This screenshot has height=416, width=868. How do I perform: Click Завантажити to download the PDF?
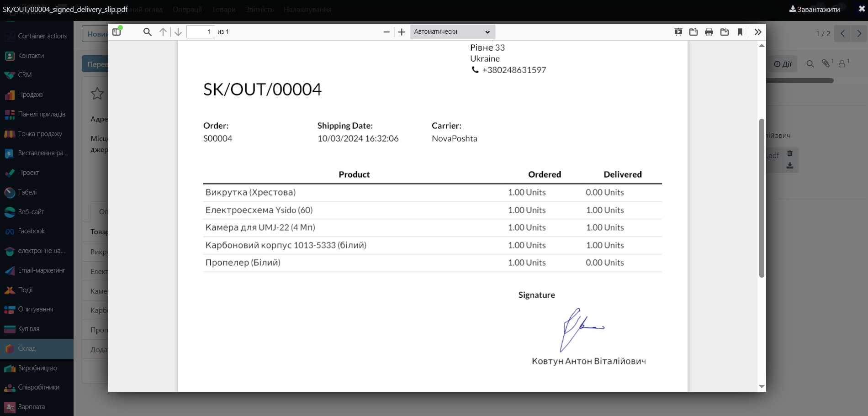pos(815,9)
